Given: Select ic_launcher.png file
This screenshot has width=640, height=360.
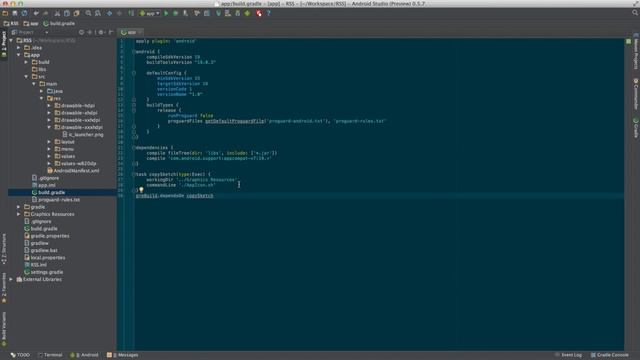Looking at the screenshot, I should (83, 135).
